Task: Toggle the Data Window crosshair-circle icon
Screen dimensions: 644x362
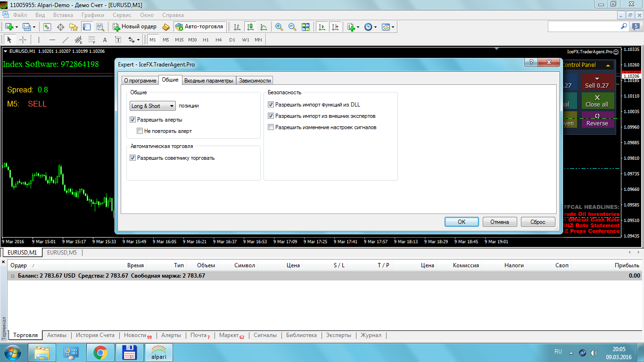Action: [x=60, y=27]
